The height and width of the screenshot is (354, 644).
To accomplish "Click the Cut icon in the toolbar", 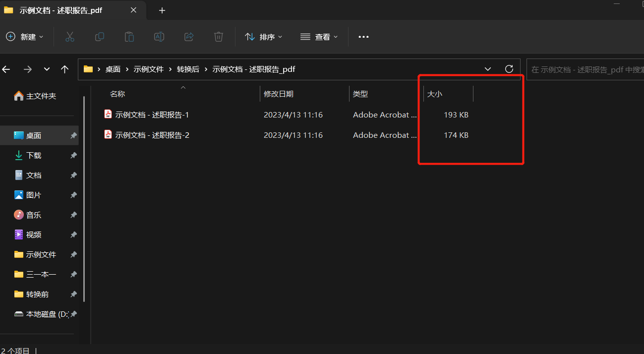I will (x=69, y=37).
